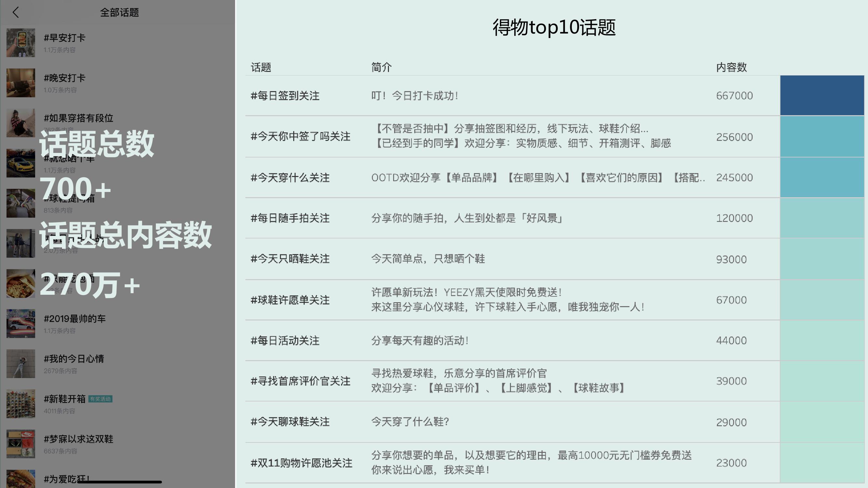Select the #今天穿什么关注 row
This screenshot has height=488, width=868.
(x=290, y=178)
